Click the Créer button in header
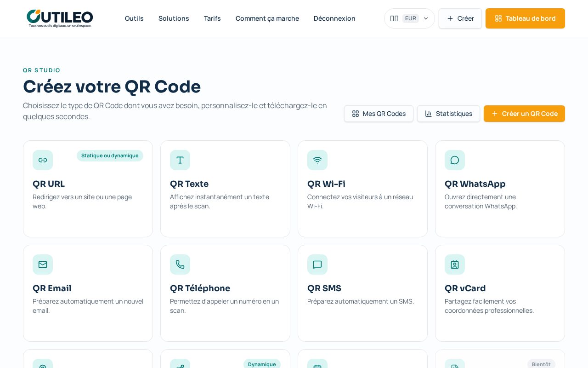Image resolution: width=588 pixels, height=368 pixels. coord(460,18)
